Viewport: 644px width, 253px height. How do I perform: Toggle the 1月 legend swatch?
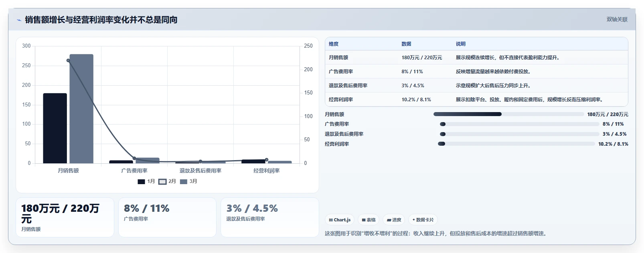(x=141, y=182)
